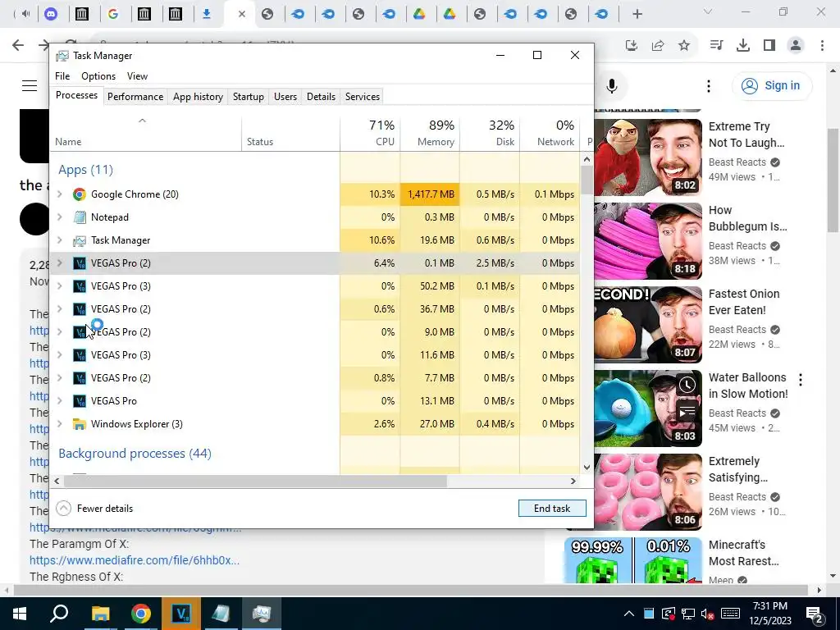Expand the VEGAS Pro row using 36.7 MB
840x630 pixels.
(x=60, y=309)
